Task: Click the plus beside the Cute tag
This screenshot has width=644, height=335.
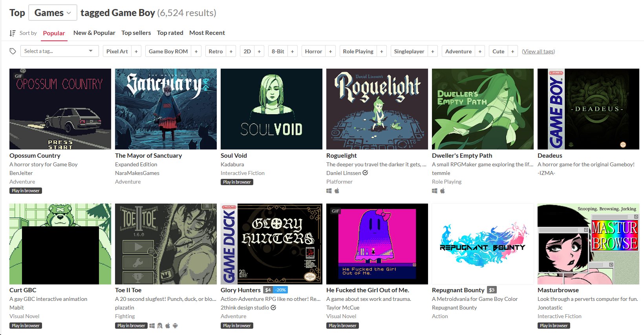Action: [x=512, y=51]
